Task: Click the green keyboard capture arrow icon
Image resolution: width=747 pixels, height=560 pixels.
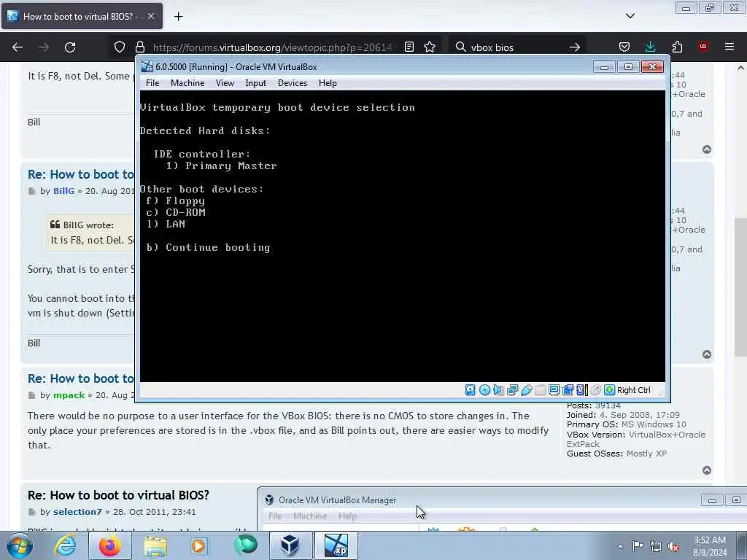Action: pyautogui.click(x=609, y=390)
